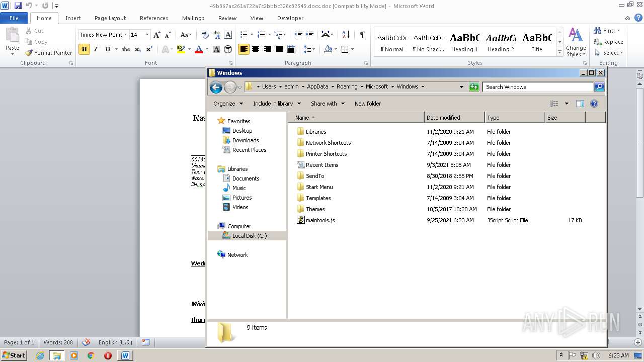Click the Numbering list icon
The width and height of the screenshot is (644, 362).
[x=261, y=35]
